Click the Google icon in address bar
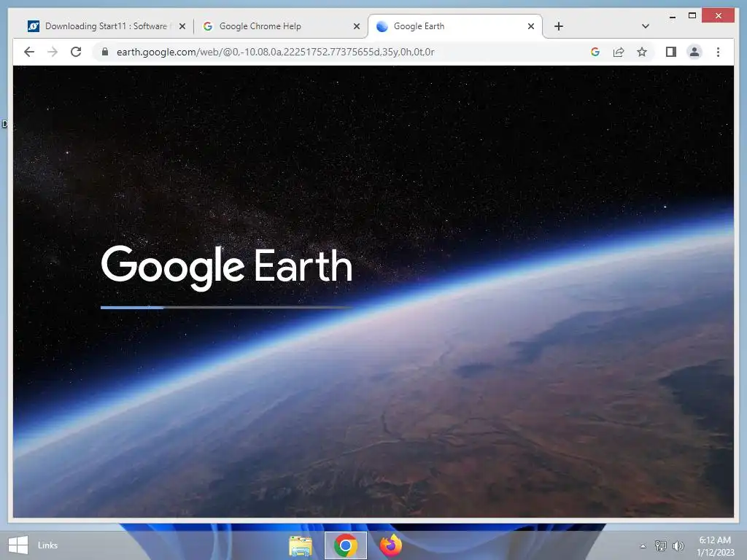The height and width of the screenshot is (560, 747). (595, 52)
